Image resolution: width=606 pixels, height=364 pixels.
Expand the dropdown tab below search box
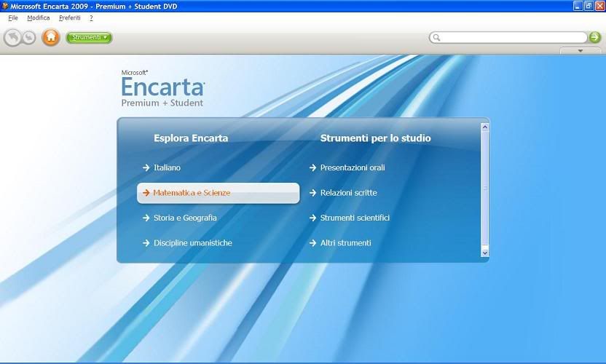tap(580, 51)
